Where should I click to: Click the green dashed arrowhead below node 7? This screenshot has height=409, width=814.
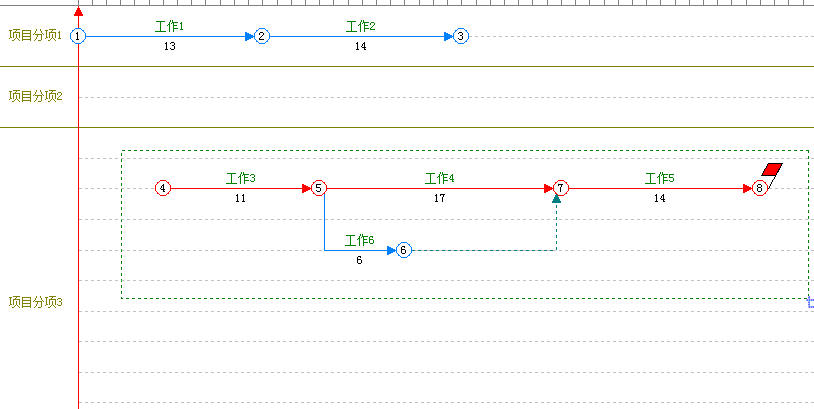click(x=556, y=199)
